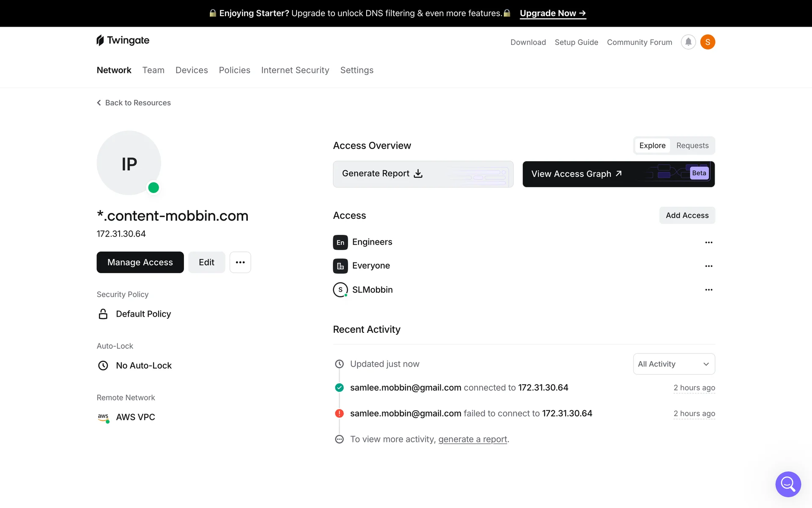Open the chat support bubble
This screenshot has width=812, height=508.
(x=788, y=484)
